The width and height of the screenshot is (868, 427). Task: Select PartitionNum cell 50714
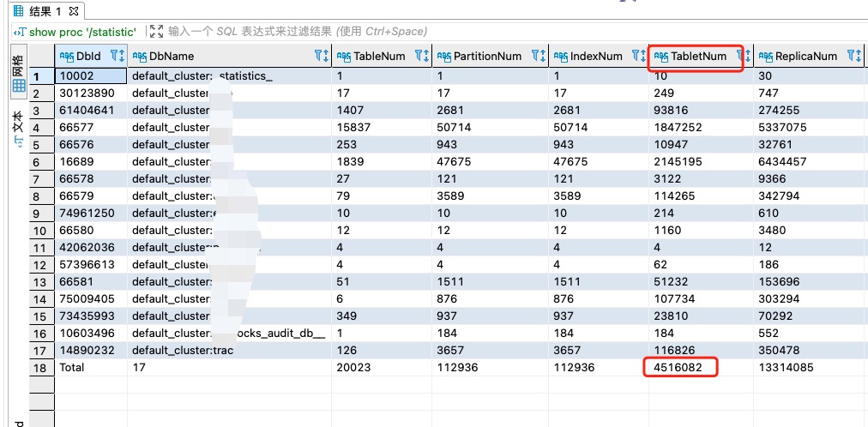[491, 127]
